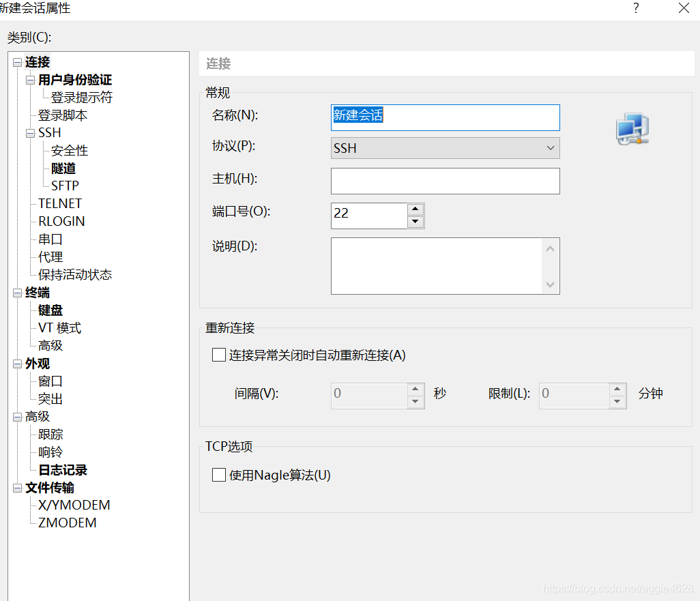Increase the 端口号 value with up arrow
Screen dimensions: 700x601
pyautogui.click(x=415, y=209)
